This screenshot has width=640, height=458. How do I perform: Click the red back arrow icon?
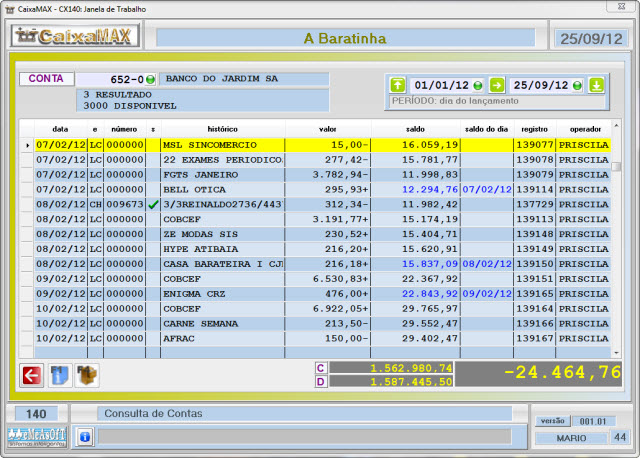(33, 375)
